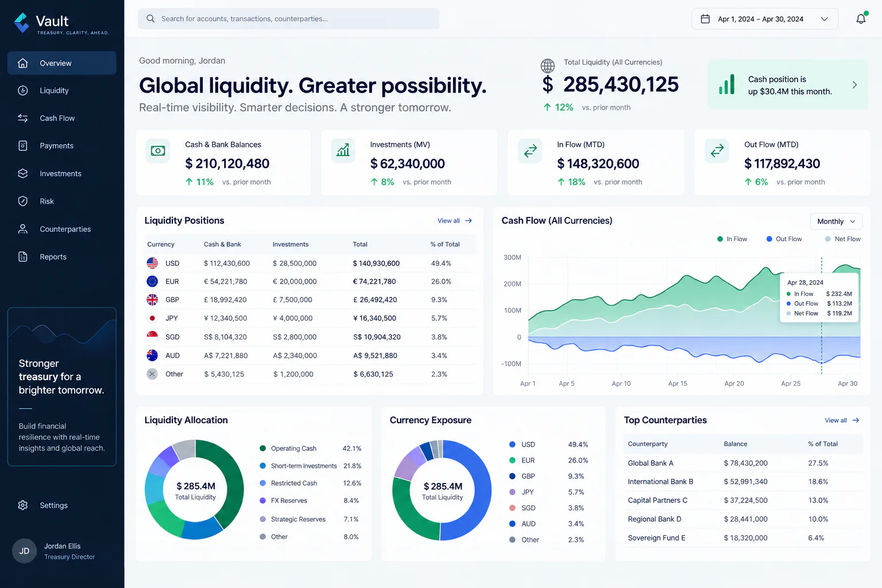The height and width of the screenshot is (588, 882).
Task: Open Jordan Ellis profile name
Action: [63, 546]
